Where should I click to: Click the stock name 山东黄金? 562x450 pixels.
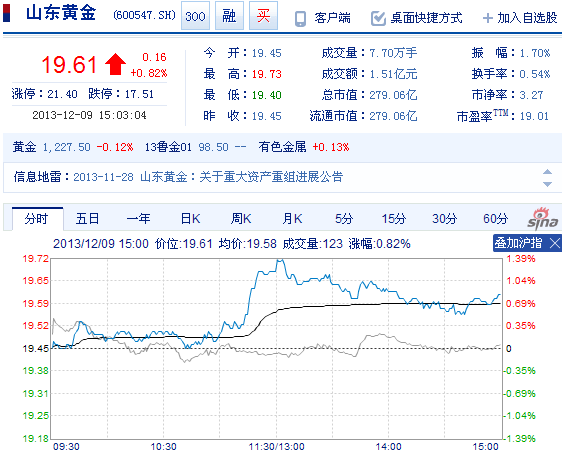(x=61, y=13)
